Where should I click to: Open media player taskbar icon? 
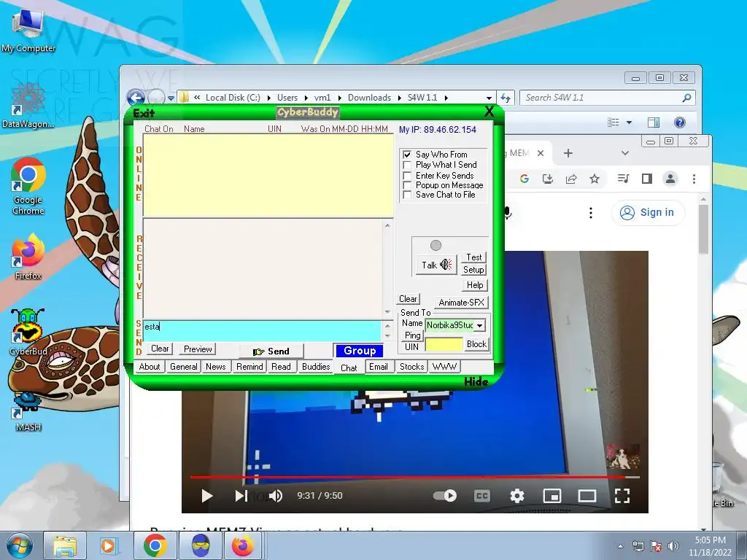[109, 545]
